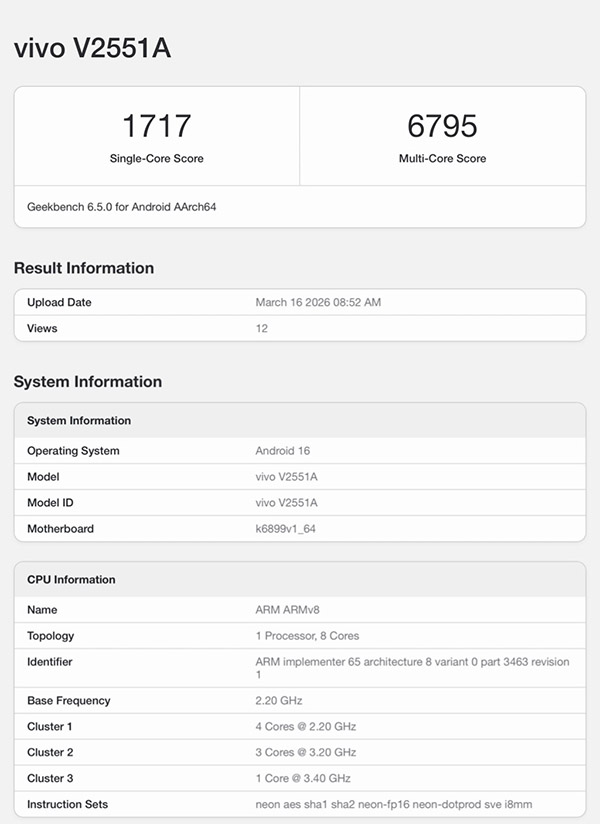Click the vivo V2551A page title
Screen dimensions: 600x824
point(92,49)
